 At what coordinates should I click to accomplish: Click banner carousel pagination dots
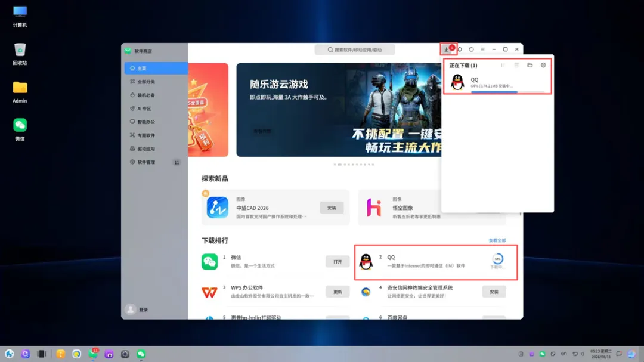(x=354, y=165)
